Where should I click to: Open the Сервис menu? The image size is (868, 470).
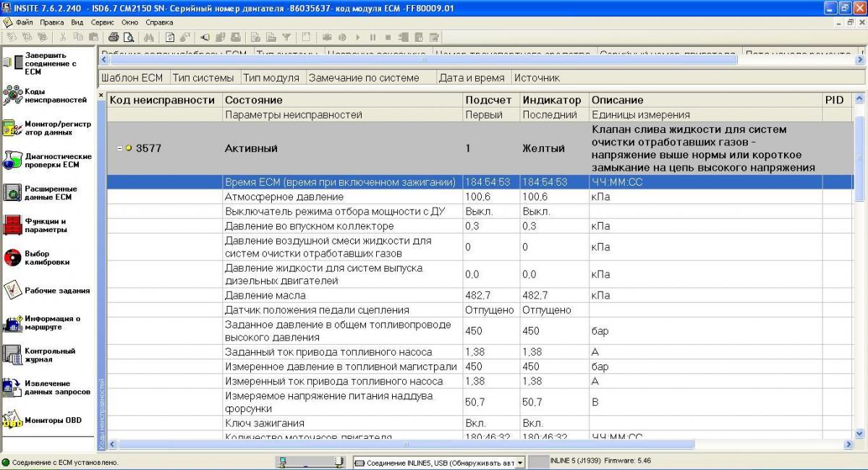pyautogui.click(x=103, y=22)
